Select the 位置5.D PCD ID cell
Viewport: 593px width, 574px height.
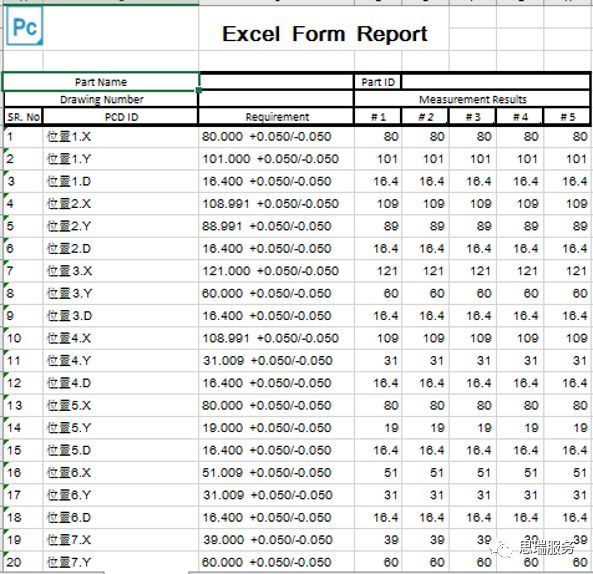coord(121,450)
